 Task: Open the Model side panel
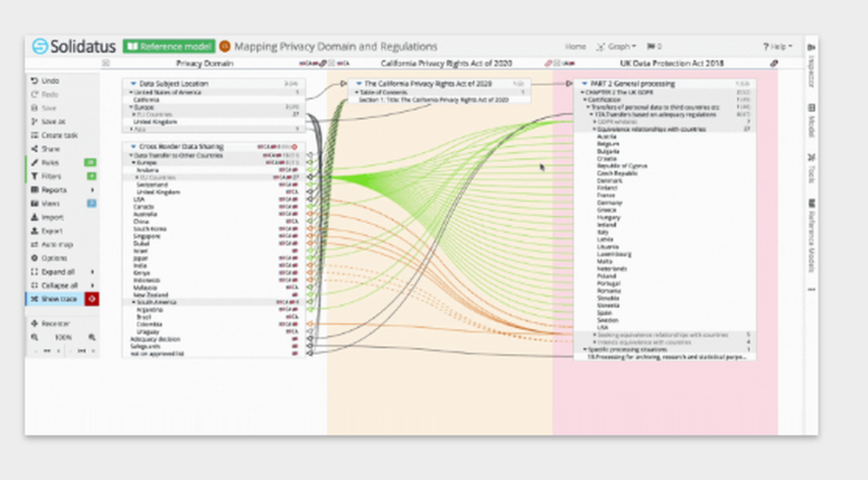812,120
